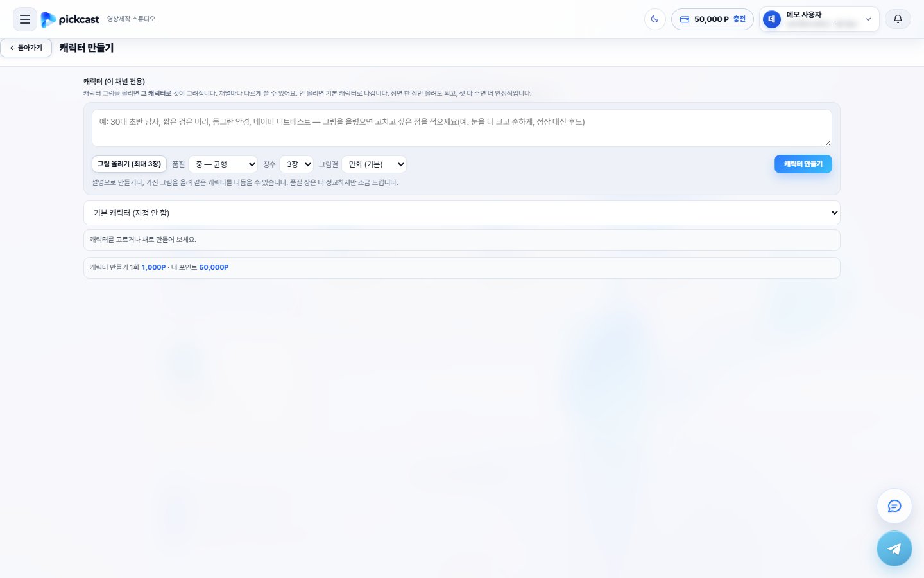Click the '영상제작 스튜디오' subtitle text
Image resolution: width=924 pixels, height=578 pixels.
pos(131,19)
